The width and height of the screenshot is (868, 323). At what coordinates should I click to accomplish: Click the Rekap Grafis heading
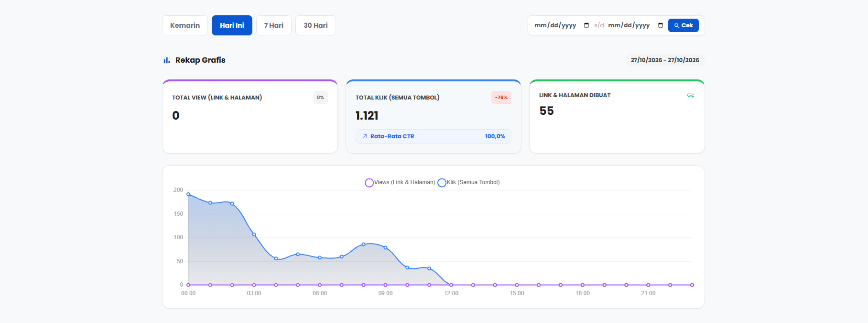point(200,60)
